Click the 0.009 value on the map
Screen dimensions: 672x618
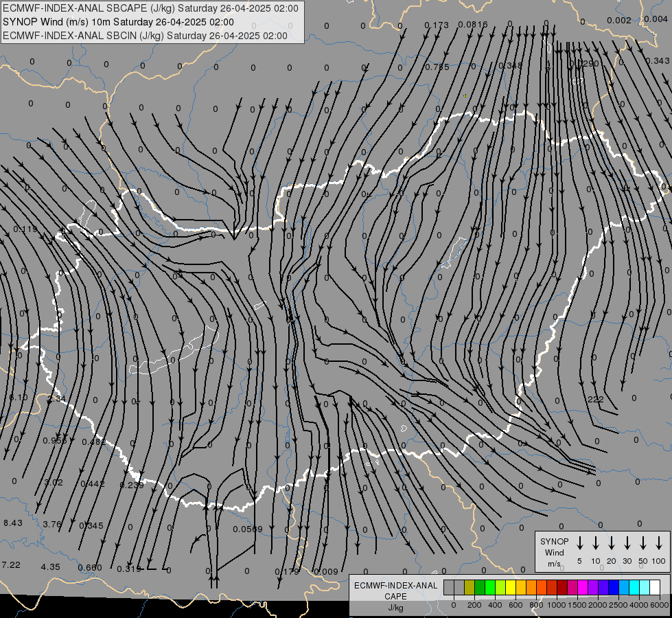click(x=326, y=572)
